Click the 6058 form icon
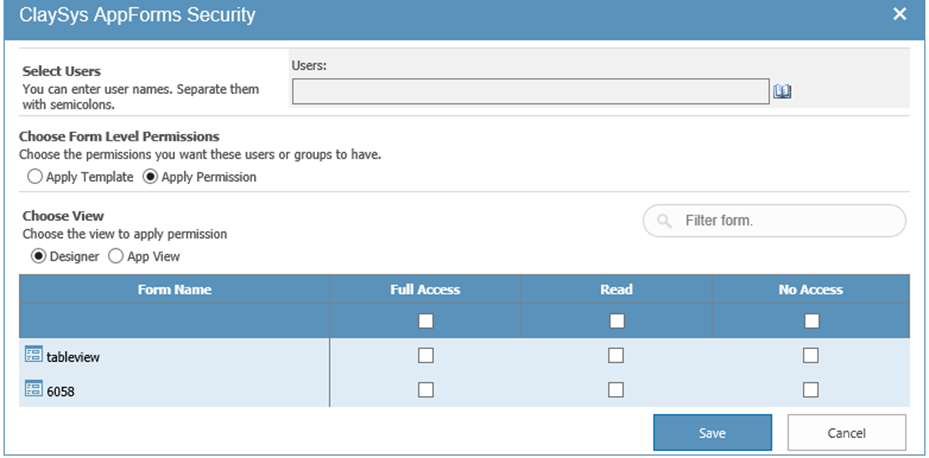 (x=34, y=389)
